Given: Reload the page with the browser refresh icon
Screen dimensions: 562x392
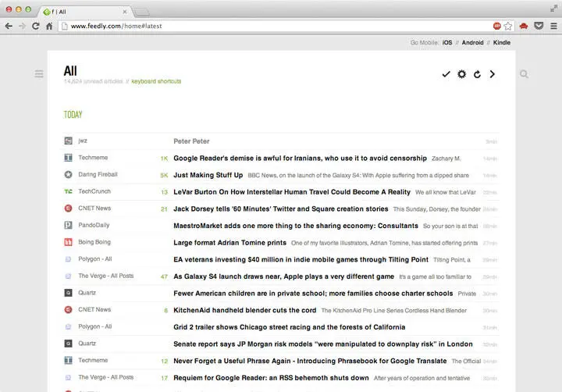Looking at the screenshot, I should (x=35, y=26).
